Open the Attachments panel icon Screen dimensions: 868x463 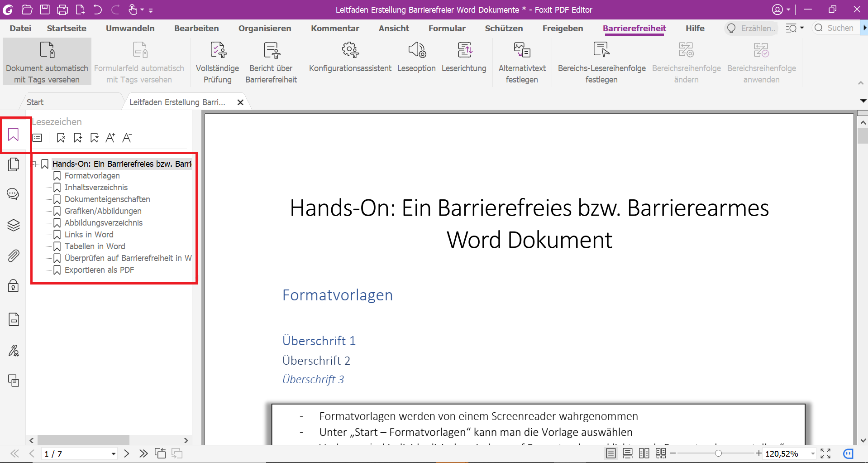pyautogui.click(x=14, y=256)
